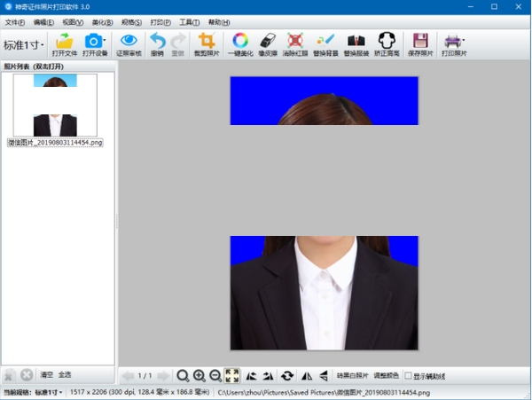Click the zoom in magnifier icon
This screenshot has width=532, height=400.
(199, 376)
